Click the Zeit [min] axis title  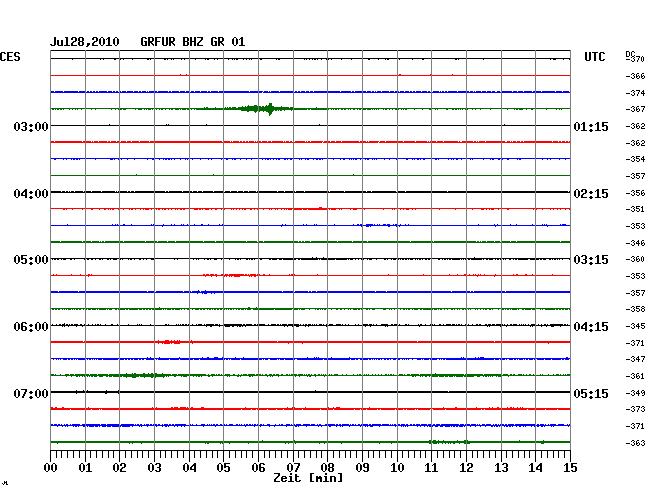(308, 478)
